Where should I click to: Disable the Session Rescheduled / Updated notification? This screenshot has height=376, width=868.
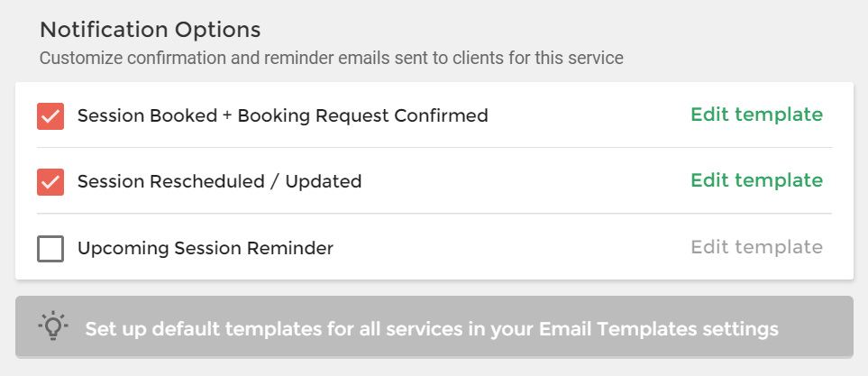point(50,182)
